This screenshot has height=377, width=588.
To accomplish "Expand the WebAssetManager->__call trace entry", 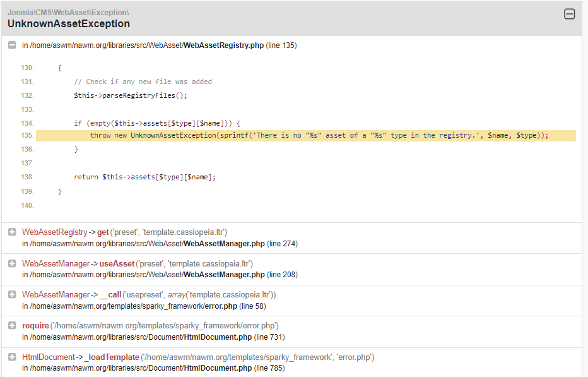I will pos(12,294).
